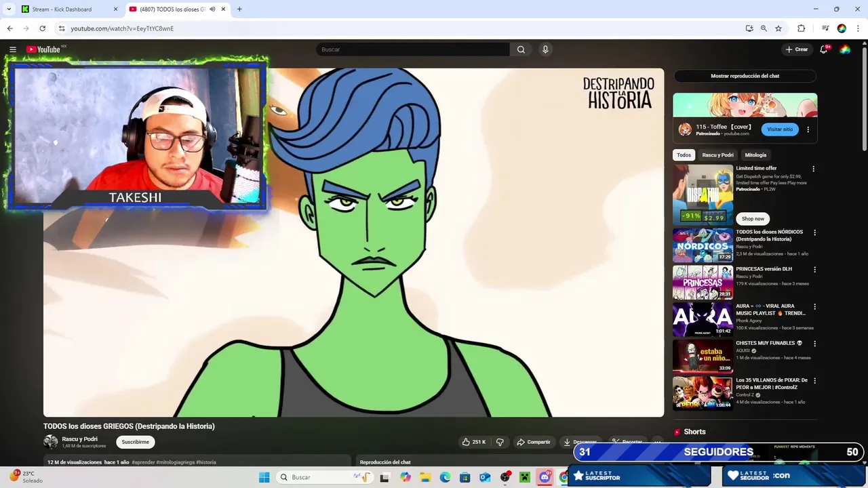The height and width of the screenshot is (488, 868).
Task: Open options for CHISTES MUY FUNABLES
Action: point(814,344)
